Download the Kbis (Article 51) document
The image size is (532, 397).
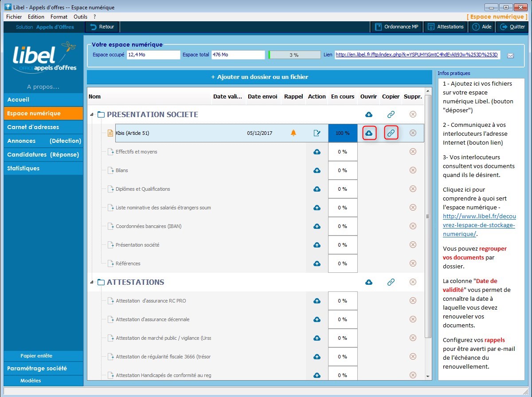pos(369,133)
